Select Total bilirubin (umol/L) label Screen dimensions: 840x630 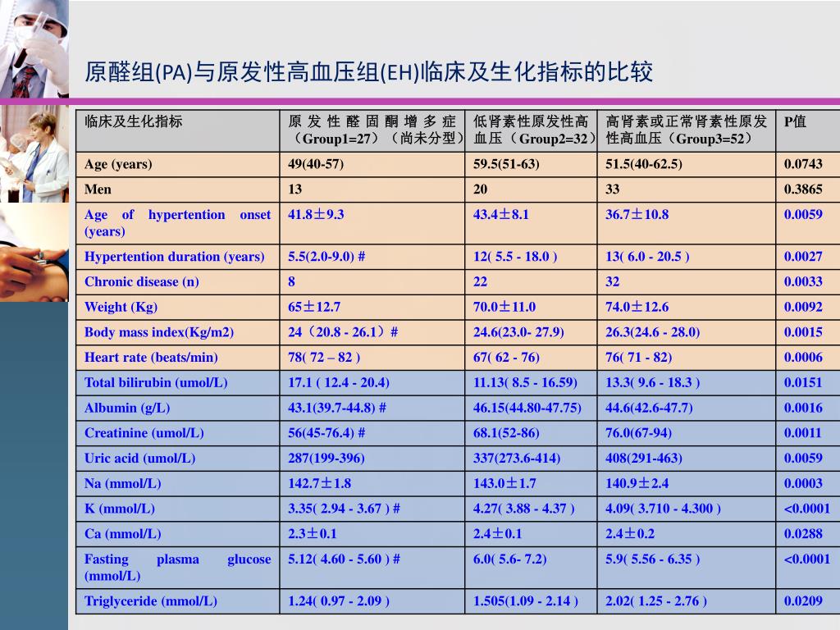point(156,382)
